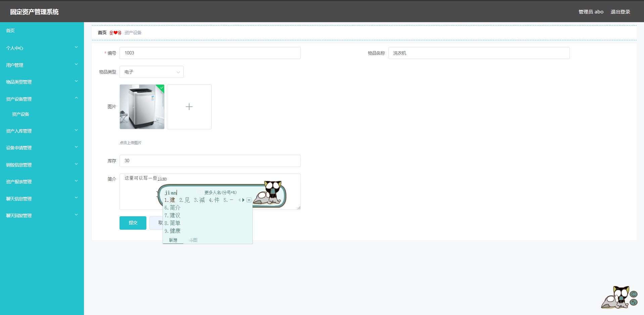
Task: Click 退出登录 in header
Action: pyautogui.click(x=620, y=12)
